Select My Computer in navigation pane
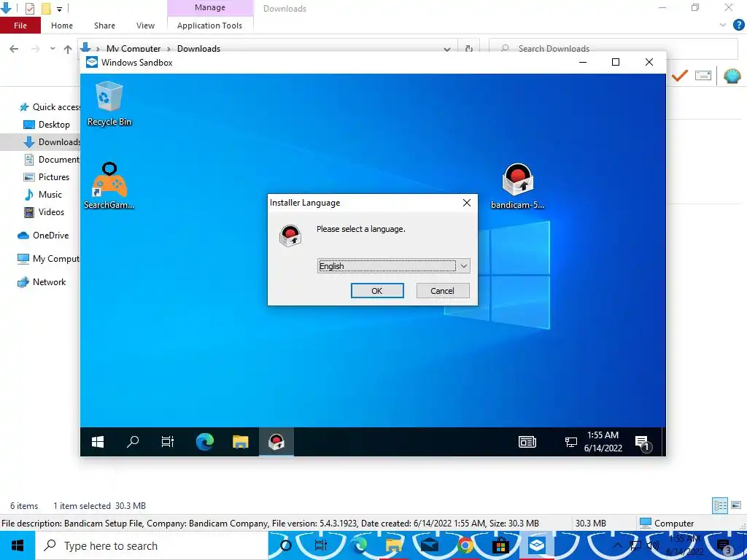The image size is (747, 560). [49, 259]
